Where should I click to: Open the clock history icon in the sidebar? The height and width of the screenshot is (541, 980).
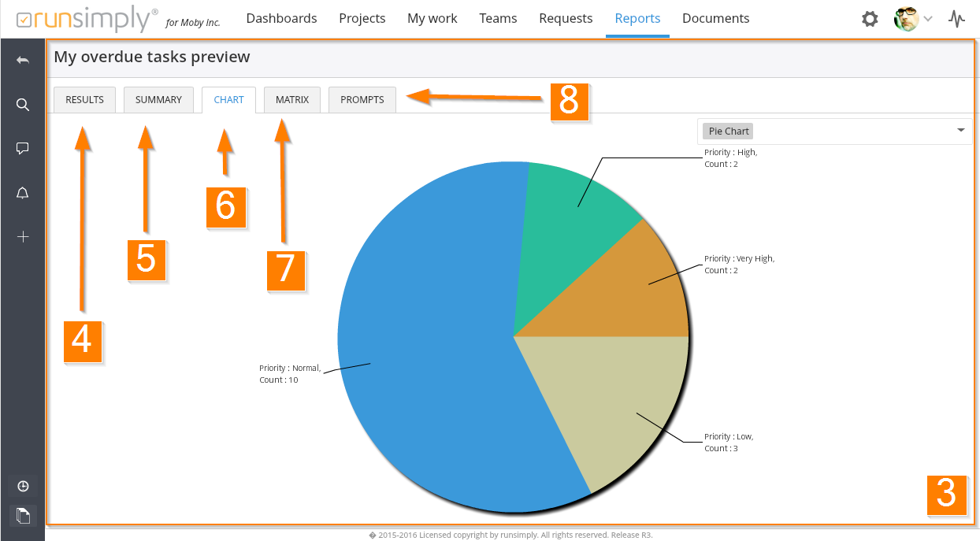point(23,486)
